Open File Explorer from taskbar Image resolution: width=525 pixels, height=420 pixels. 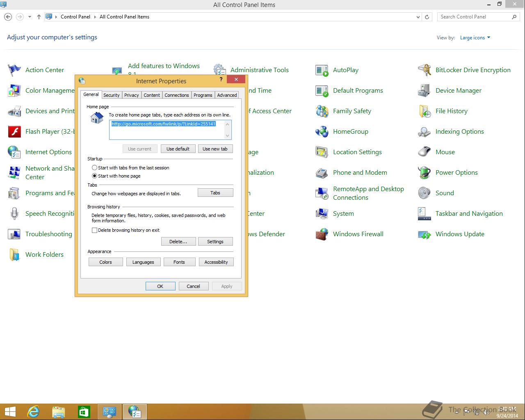coord(59,411)
